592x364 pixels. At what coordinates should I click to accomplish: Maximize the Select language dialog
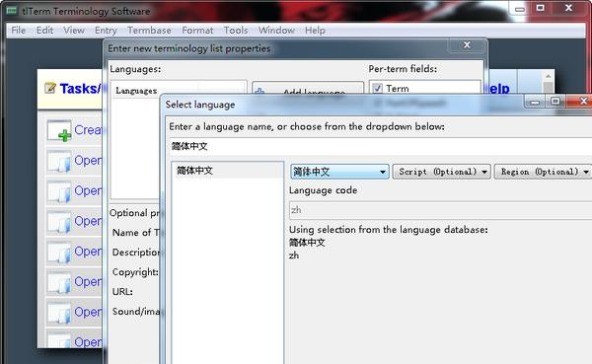[x=555, y=102]
